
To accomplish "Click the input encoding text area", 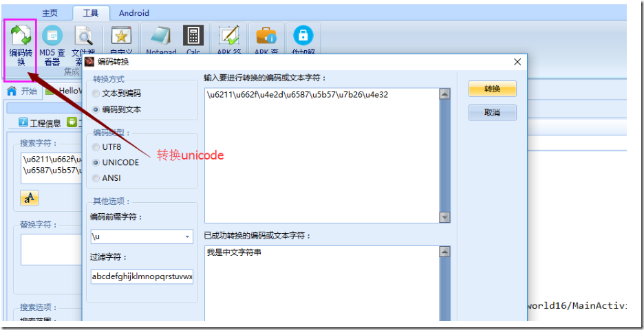I will (x=321, y=155).
